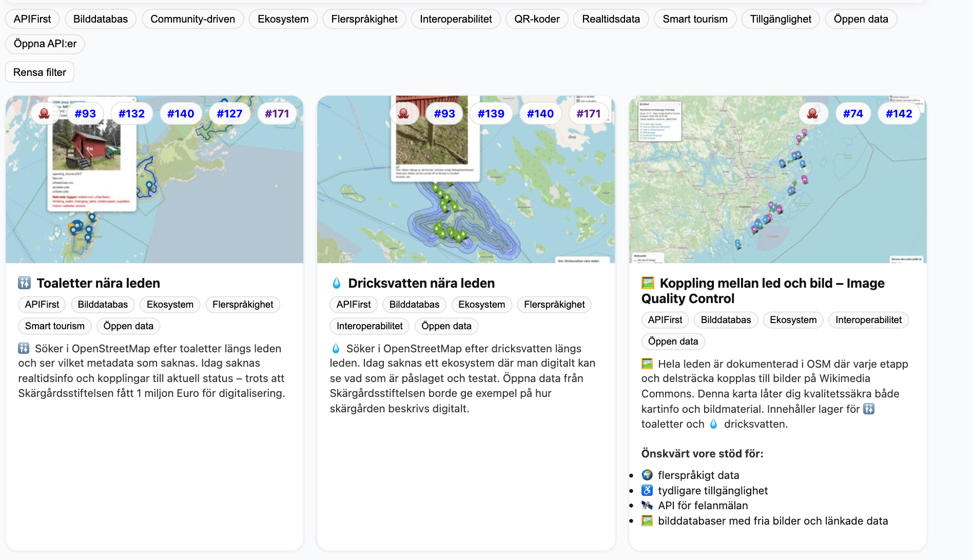Screen dimensions: 973x560
Task: Open issue #142 badge on third card
Action: pyautogui.click(x=899, y=113)
